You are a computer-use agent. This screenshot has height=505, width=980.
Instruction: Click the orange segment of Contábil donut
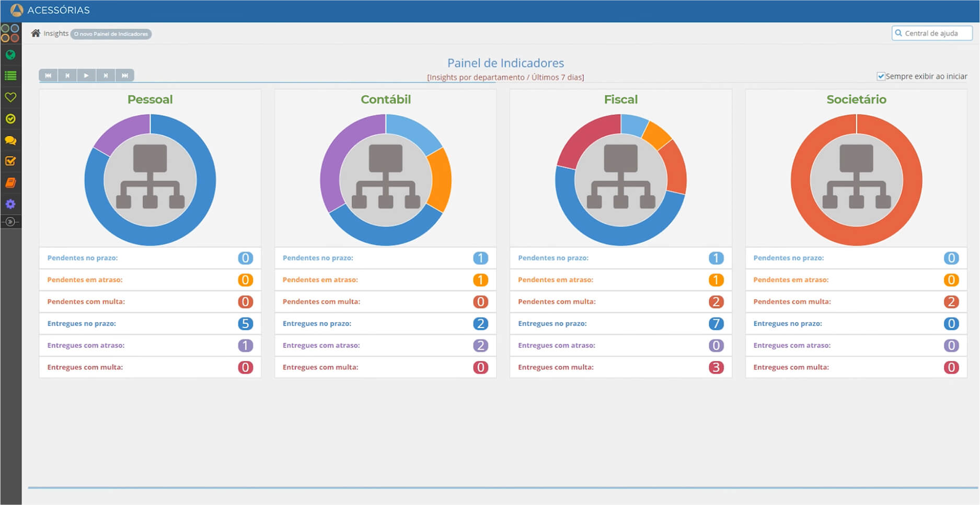point(441,180)
